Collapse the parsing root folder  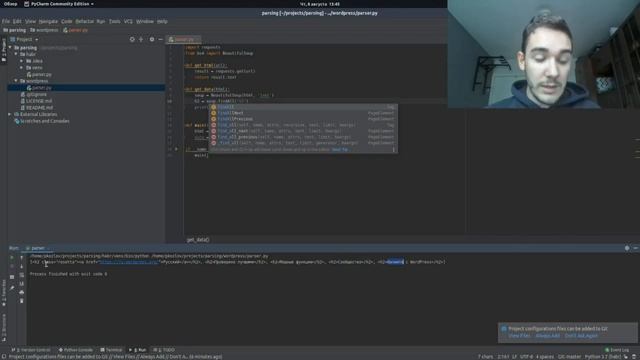coord(10,47)
